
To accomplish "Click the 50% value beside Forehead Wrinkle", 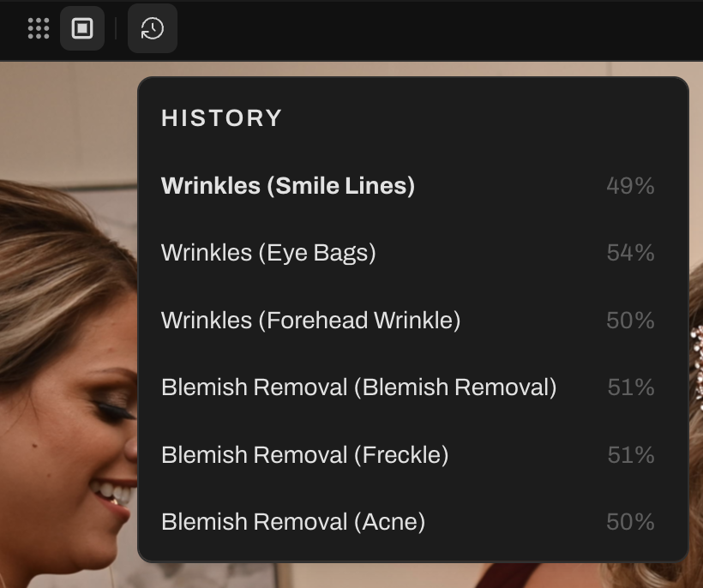I will [630, 321].
